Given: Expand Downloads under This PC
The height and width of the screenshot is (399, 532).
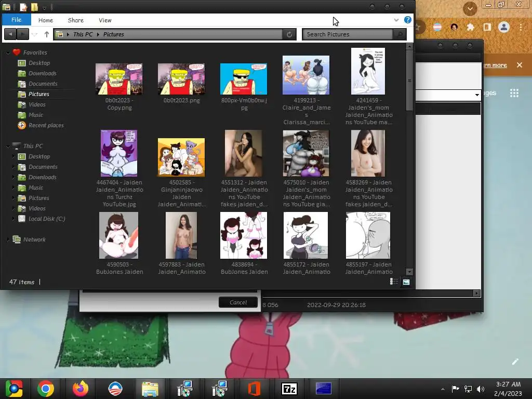Looking at the screenshot, I should (x=14, y=177).
